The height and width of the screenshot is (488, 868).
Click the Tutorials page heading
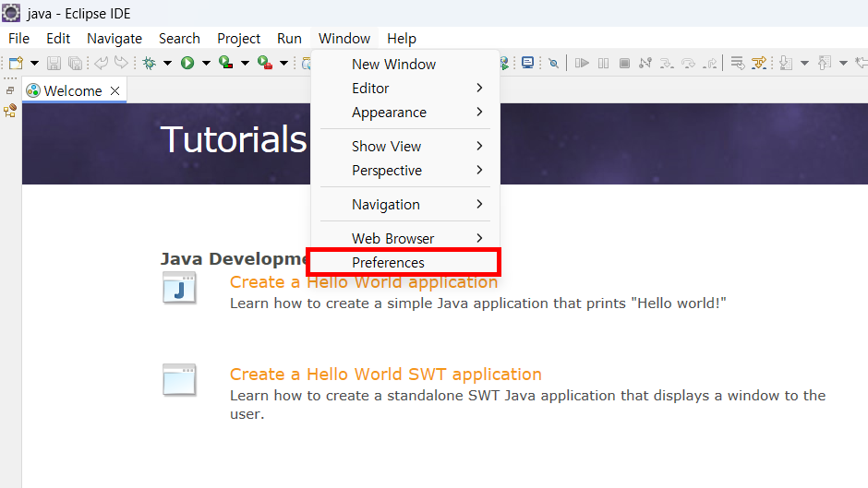(x=233, y=139)
